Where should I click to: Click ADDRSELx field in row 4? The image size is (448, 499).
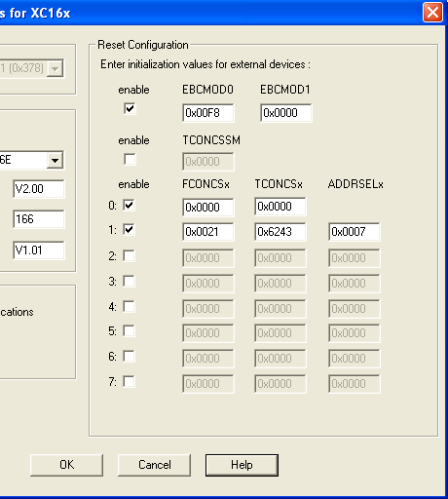[x=355, y=309]
